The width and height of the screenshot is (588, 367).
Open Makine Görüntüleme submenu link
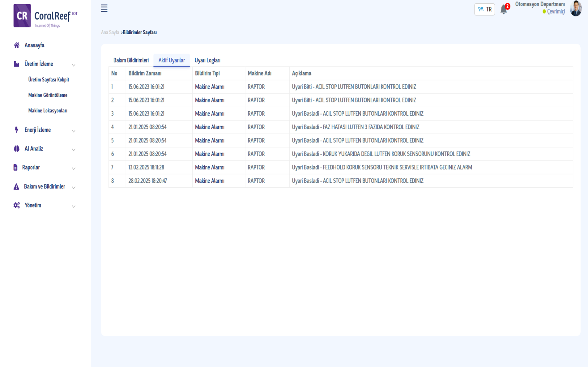pos(48,95)
